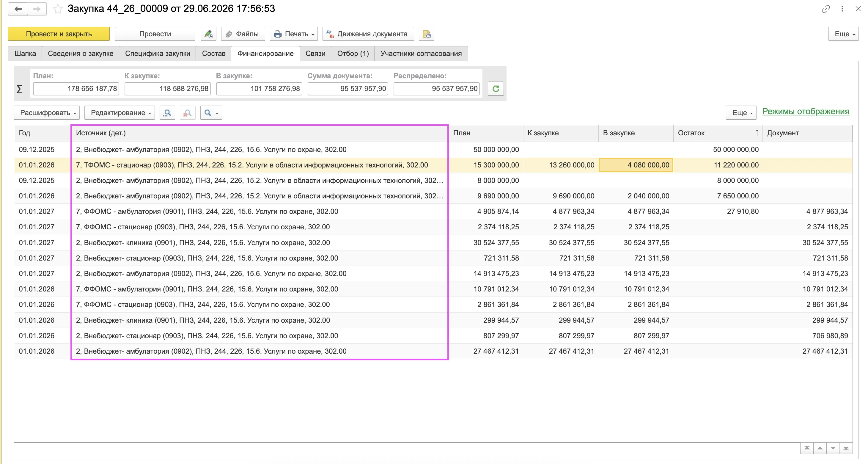Open the Расшифровать dropdown
The image size is (868, 464).
pos(47,113)
